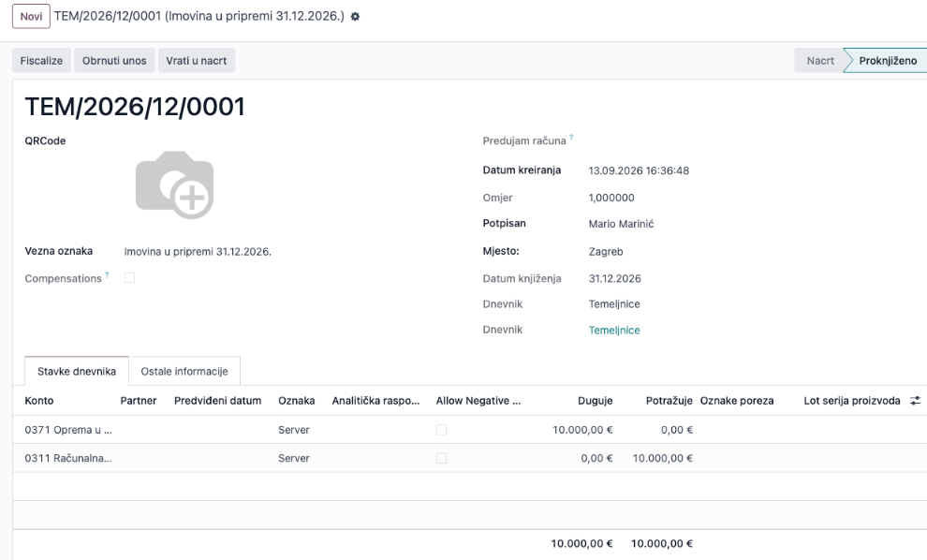Viewport: 927px width, 560px height.
Task: Click the Oznake poreza column header
Action: [737, 401]
